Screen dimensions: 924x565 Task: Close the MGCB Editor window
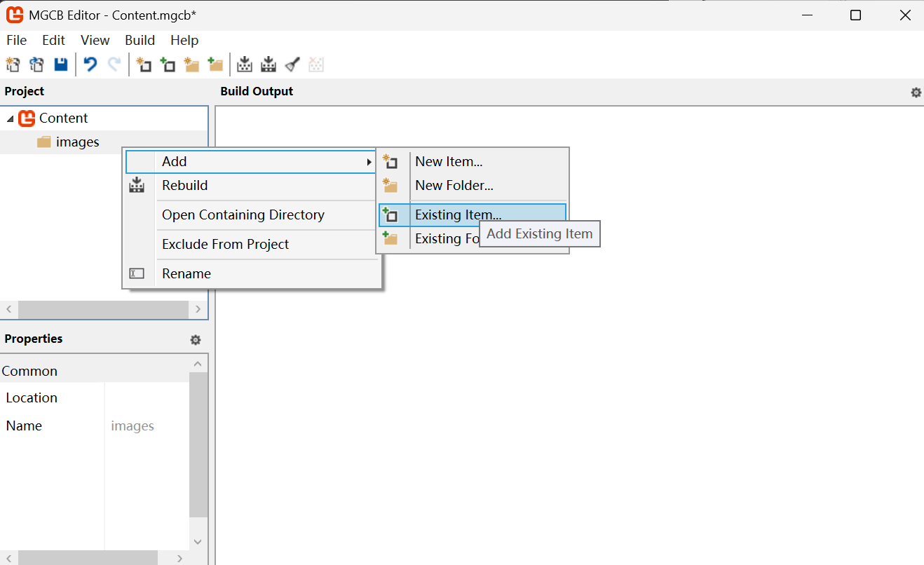[904, 15]
